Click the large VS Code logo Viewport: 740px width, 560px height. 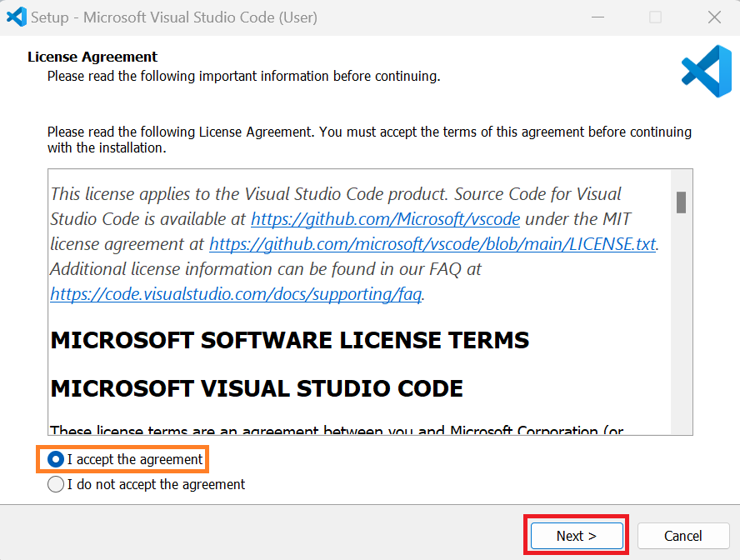click(x=707, y=71)
